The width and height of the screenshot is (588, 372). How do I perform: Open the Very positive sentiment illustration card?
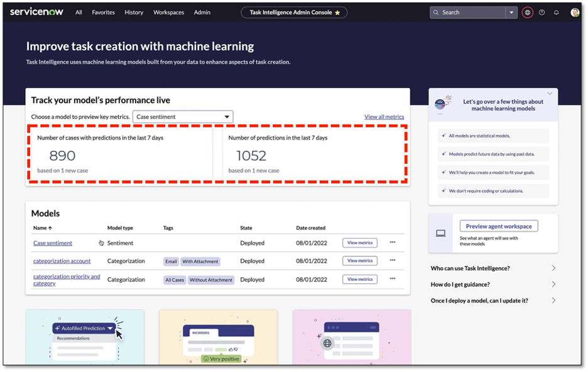pyautogui.click(x=218, y=337)
